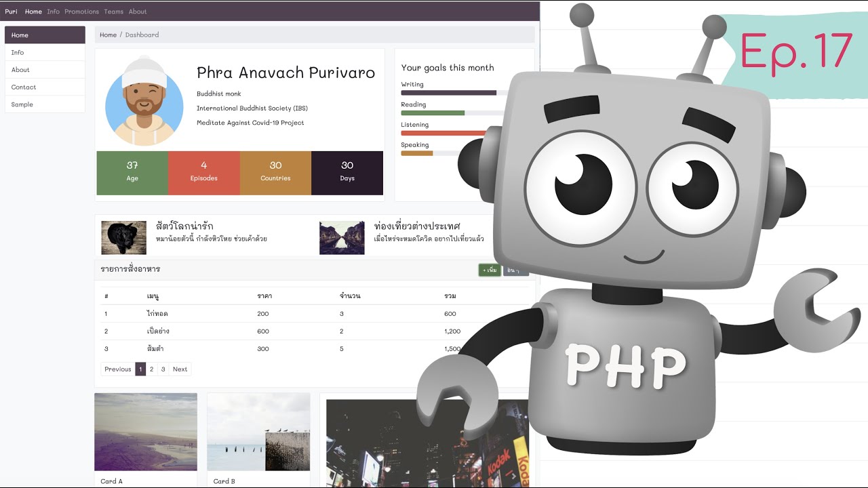Click the Meditate Against Covid-19 Project text
868x488 pixels.
tap(250, 123)
